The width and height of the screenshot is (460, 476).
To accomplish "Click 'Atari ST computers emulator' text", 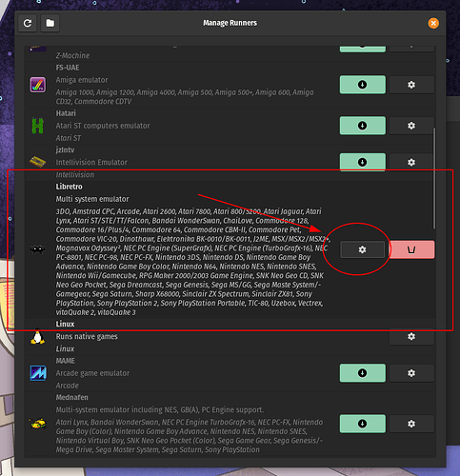I will [x=103, y=126].
